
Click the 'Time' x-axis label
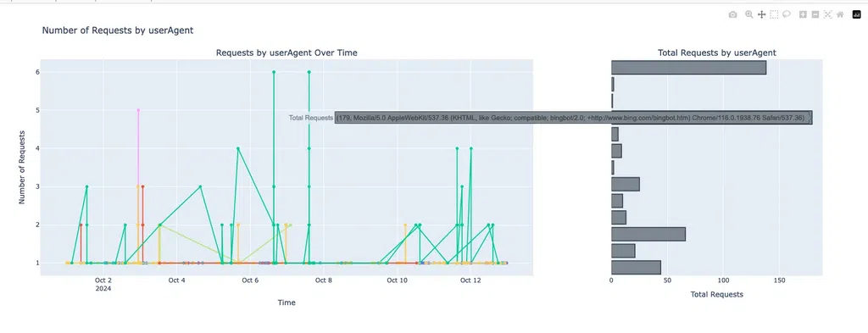pyautogui.click(x=287, y=302)
